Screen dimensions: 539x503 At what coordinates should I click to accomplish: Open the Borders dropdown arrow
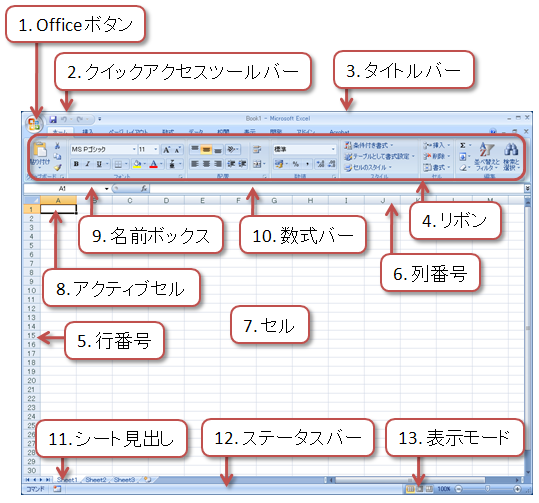126,164
